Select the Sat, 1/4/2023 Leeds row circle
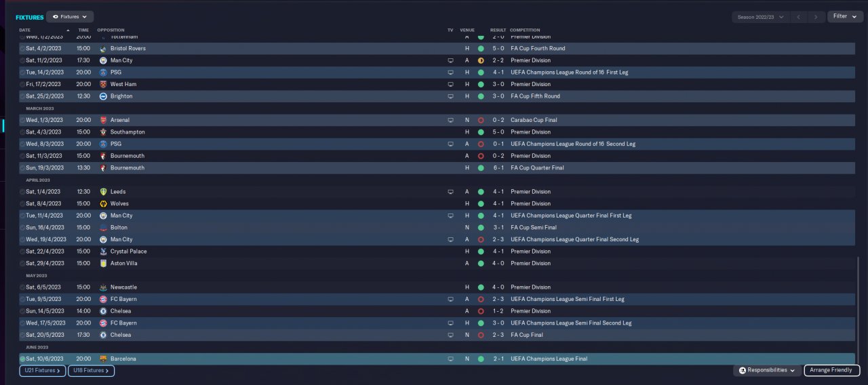The image size is (868, 385). [x=22, y=192]
